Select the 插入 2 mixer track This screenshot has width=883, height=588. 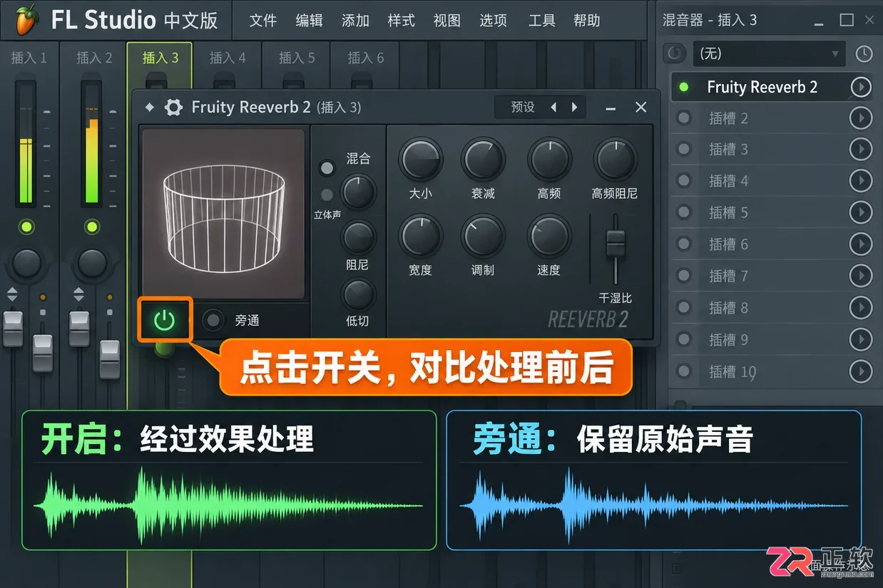pos(94,58)
